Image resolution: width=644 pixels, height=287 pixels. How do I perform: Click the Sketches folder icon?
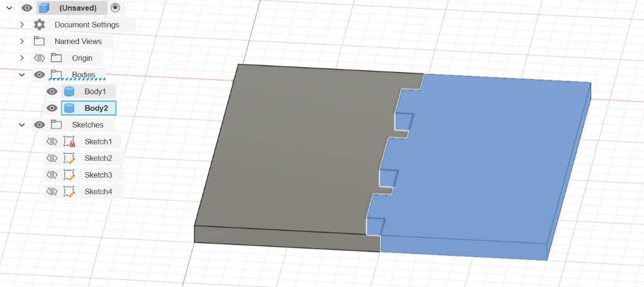(56, 124)
